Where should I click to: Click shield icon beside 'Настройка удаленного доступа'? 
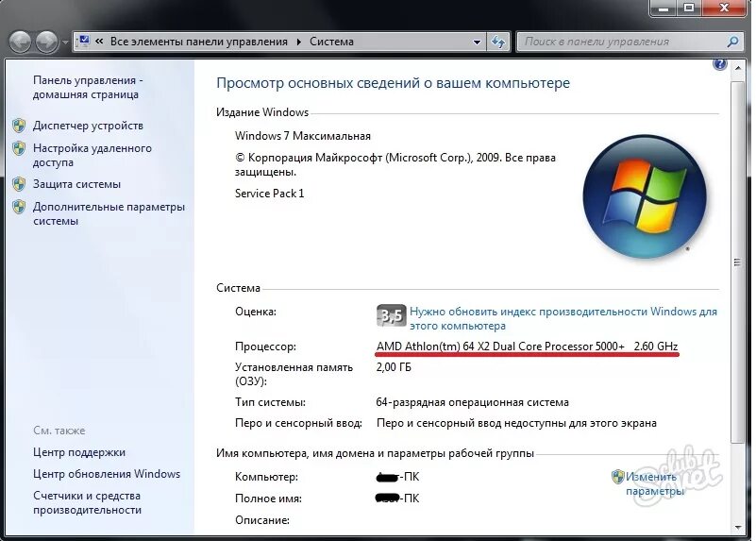[19, 148]
